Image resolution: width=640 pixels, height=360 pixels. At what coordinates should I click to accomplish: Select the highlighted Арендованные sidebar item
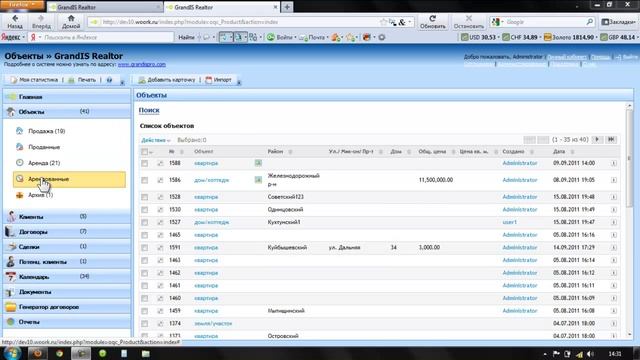(69, 179)
